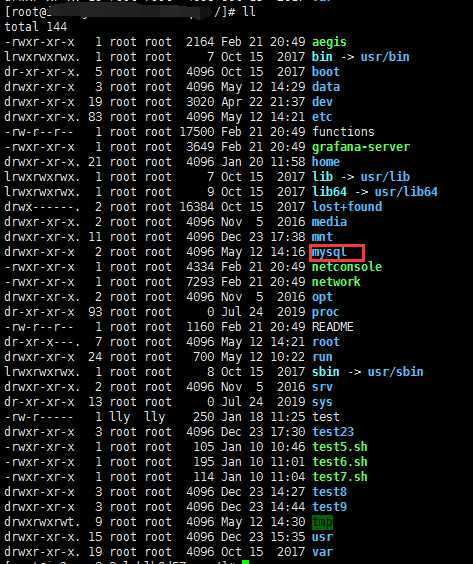Select the netconsole script entry
The height and width of the screenshot is (564, 473).
[x=347, y=267]
